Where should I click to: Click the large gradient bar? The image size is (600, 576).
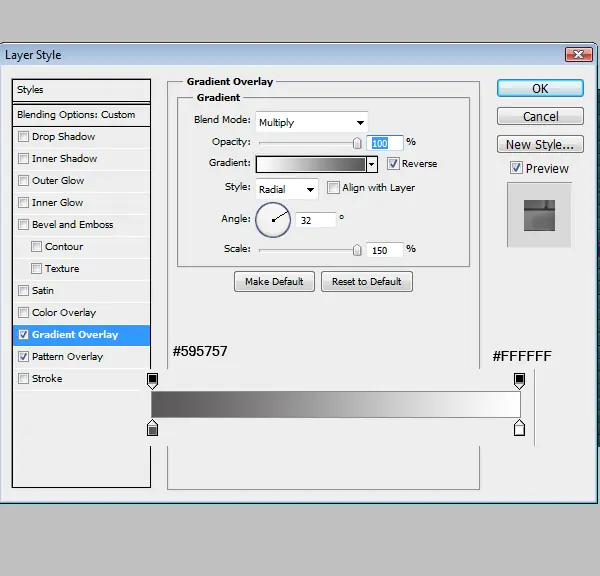point(336,404)
